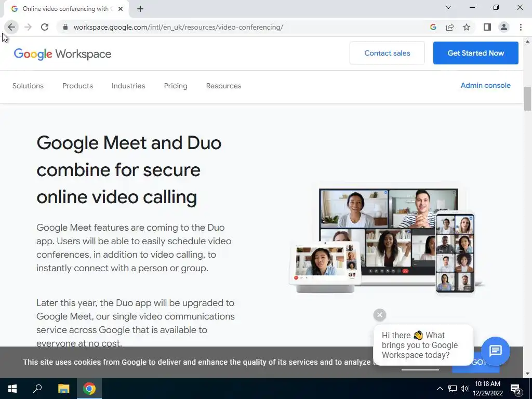Show hidden system tray icons
532x399 pixels.
[440, 389]
